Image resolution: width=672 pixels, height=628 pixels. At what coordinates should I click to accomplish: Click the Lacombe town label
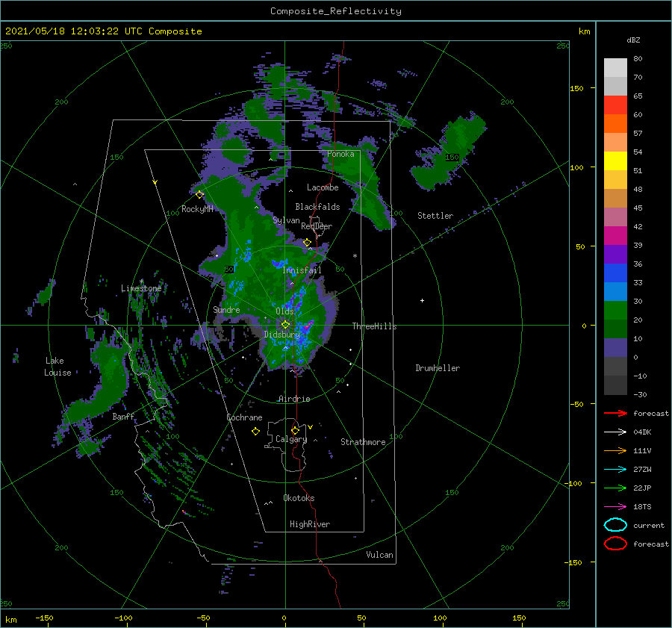click(323, 187)
